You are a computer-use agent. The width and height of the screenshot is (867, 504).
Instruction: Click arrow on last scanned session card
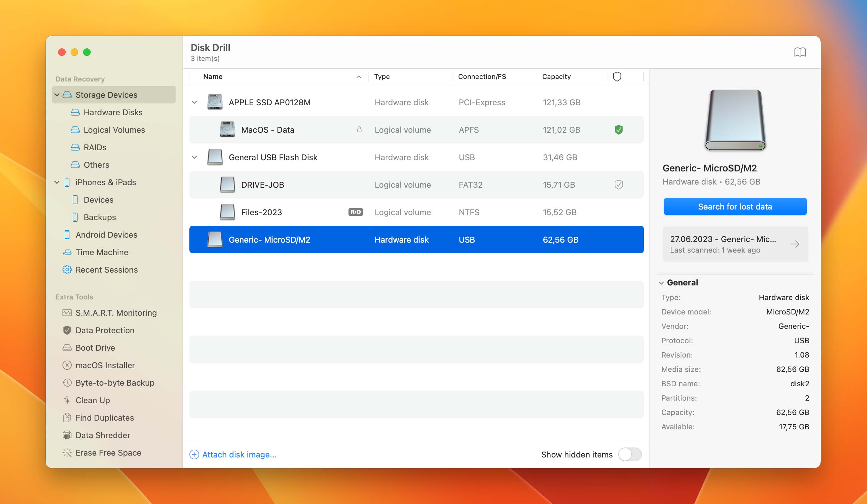pos(794,245)
